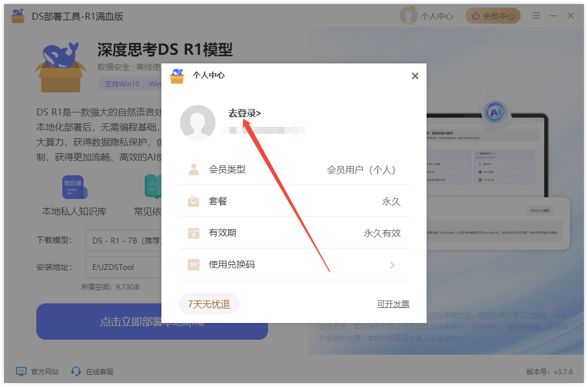Open 在线客服 support link
Image resolution: width=588 pixels, height=387 pixels.
point(99,371)
